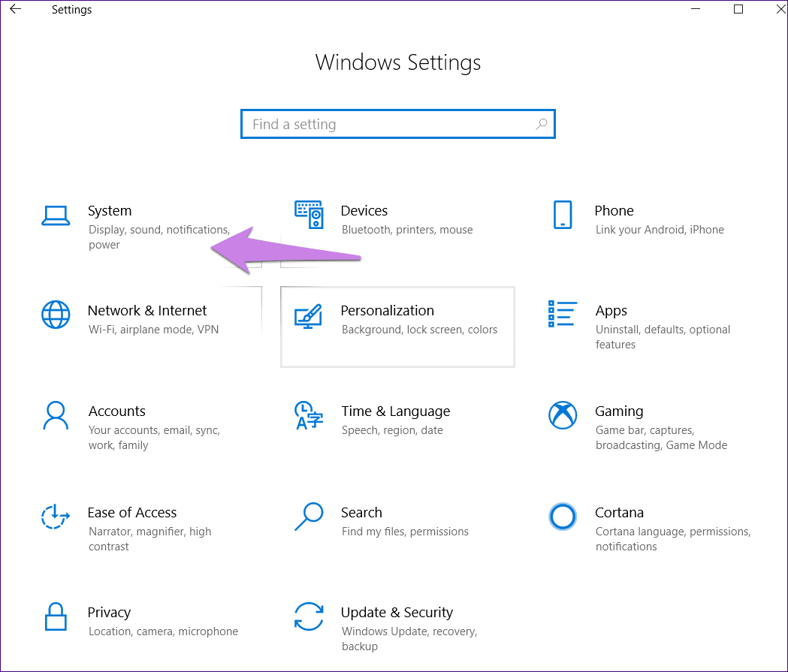788x672 pixels.
Task: Click the magnifier icon in the search box
Action: coord(542,124)
